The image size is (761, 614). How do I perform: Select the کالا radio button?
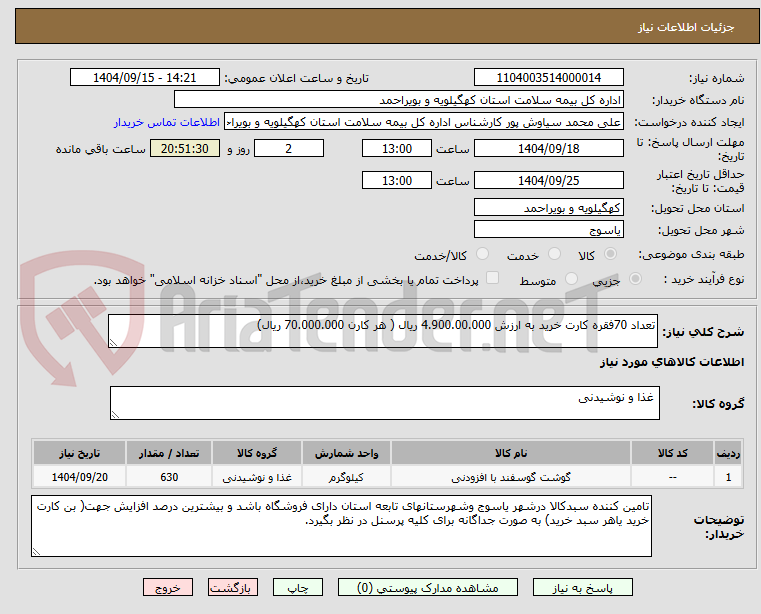611,254
